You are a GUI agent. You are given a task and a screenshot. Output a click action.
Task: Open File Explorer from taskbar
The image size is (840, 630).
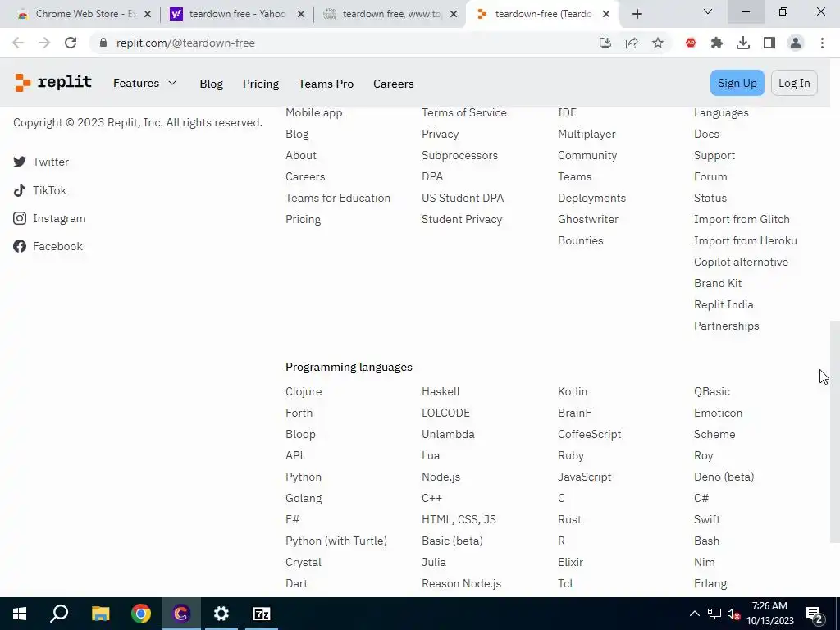click(100, 614)
